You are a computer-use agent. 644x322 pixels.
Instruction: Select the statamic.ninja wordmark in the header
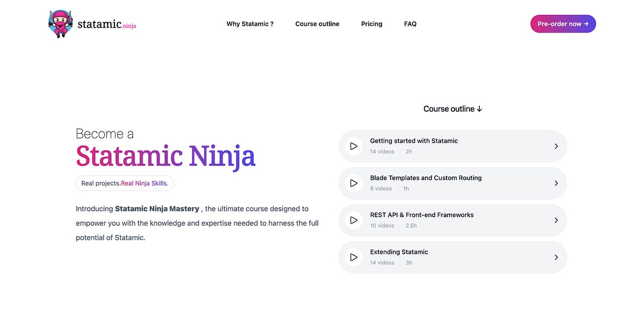point(106,24)
